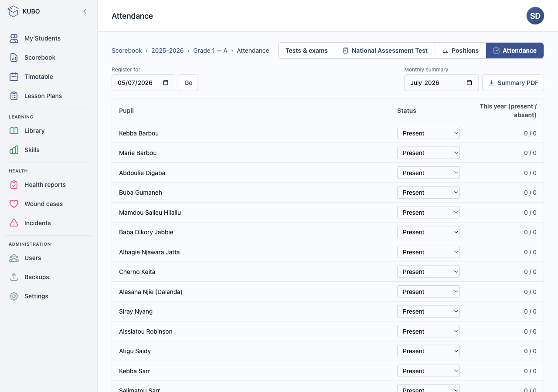Click the Incidents warning triangle icon
This screenshot has height=392, width=558.
(14, 223)
